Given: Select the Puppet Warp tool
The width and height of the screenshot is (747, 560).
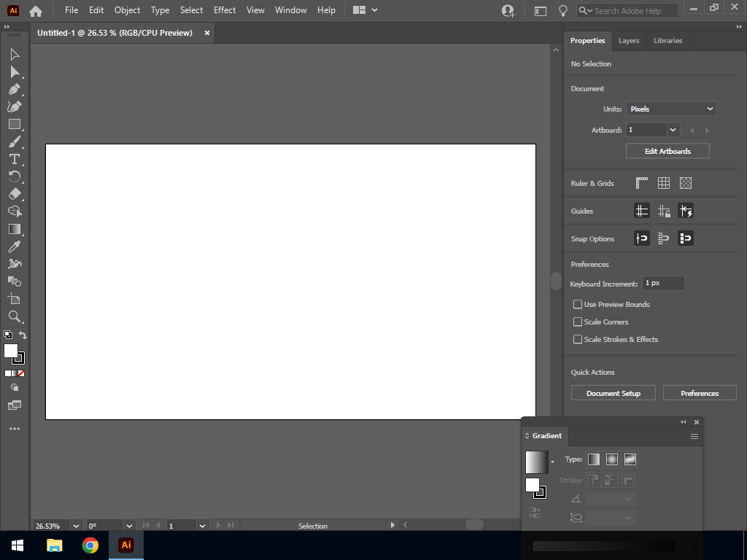Looking at the screenshot, I should (x=15, y=264).
